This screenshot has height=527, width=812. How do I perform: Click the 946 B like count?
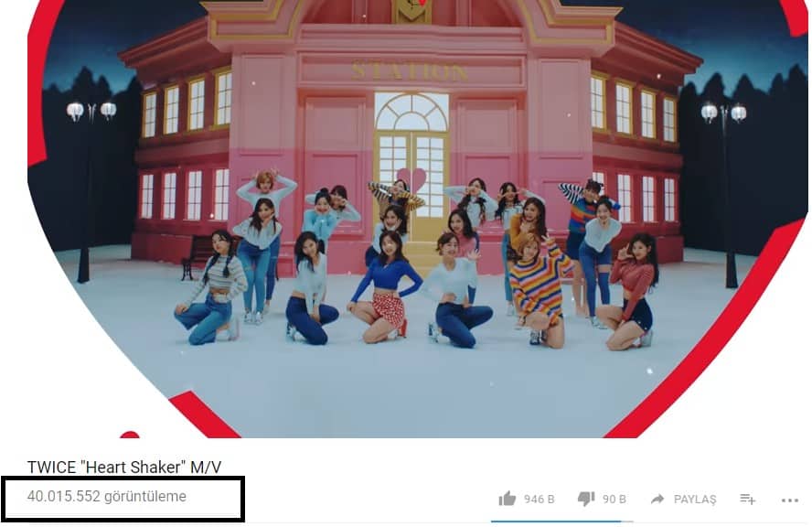(539, 499)
